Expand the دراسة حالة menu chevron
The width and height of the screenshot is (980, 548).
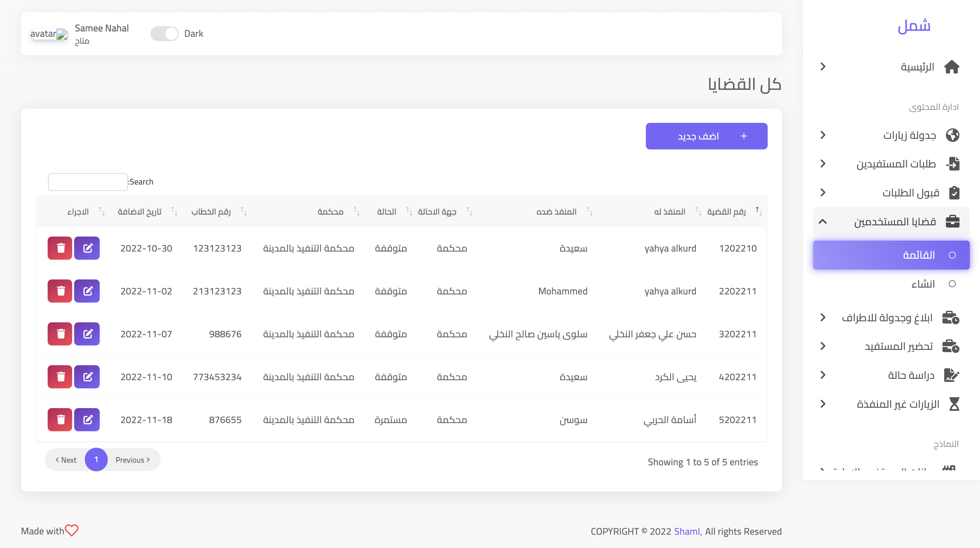click(822, 375)
